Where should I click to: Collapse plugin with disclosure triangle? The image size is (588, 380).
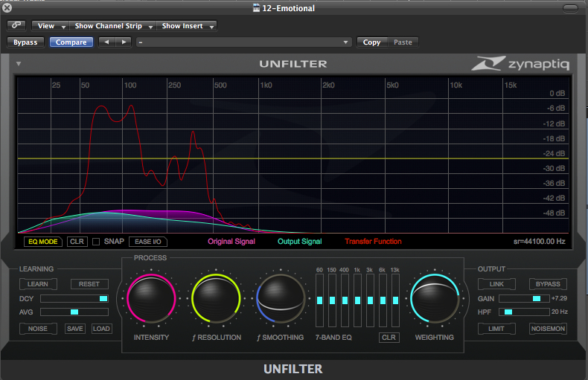click(x=19, y=64)
